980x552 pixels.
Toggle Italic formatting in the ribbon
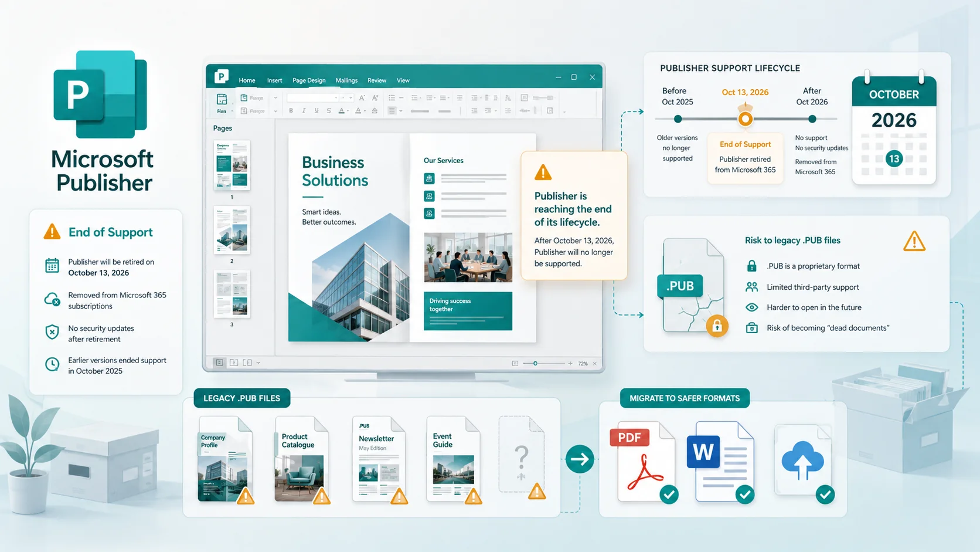click(x=304, y=110)
